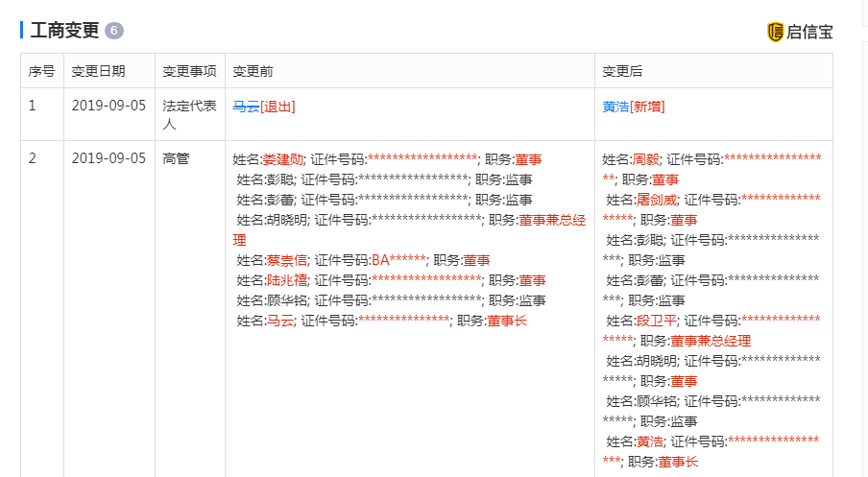Click the name 陆兆禧 in 变更前
Screen dimensions: 868x477
pyautogui.click(x=286, y=280)
